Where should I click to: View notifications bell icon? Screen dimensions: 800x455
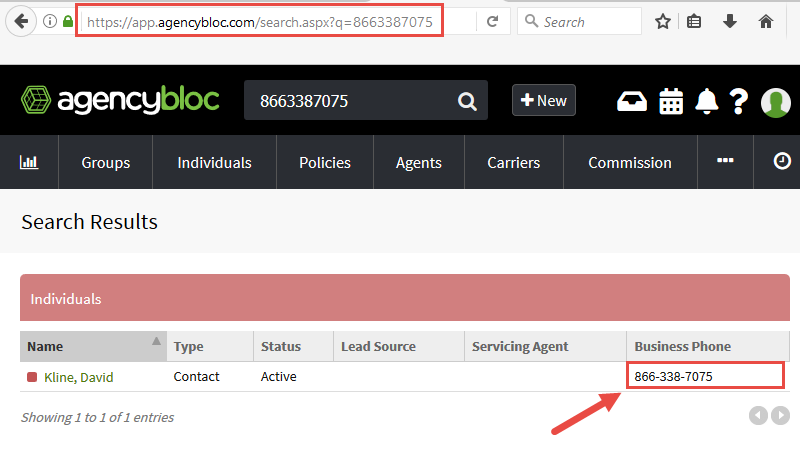click(x=707, y=101)
